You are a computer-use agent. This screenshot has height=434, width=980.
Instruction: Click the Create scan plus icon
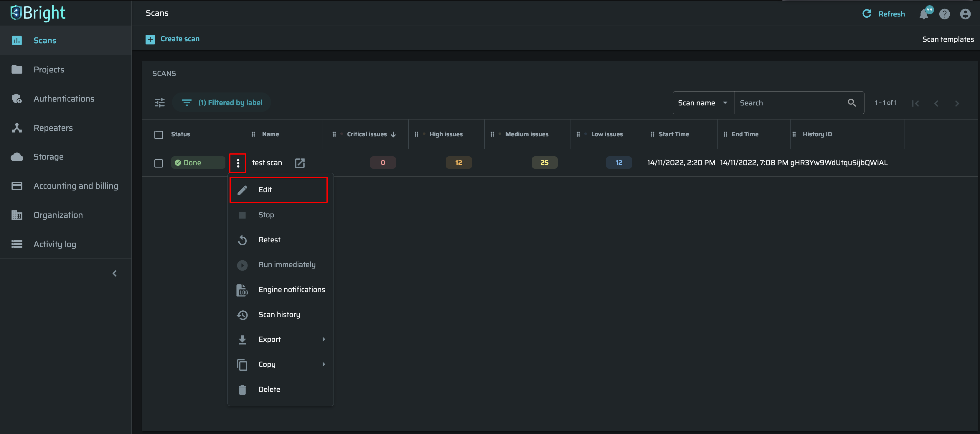[x=150, y=39]
